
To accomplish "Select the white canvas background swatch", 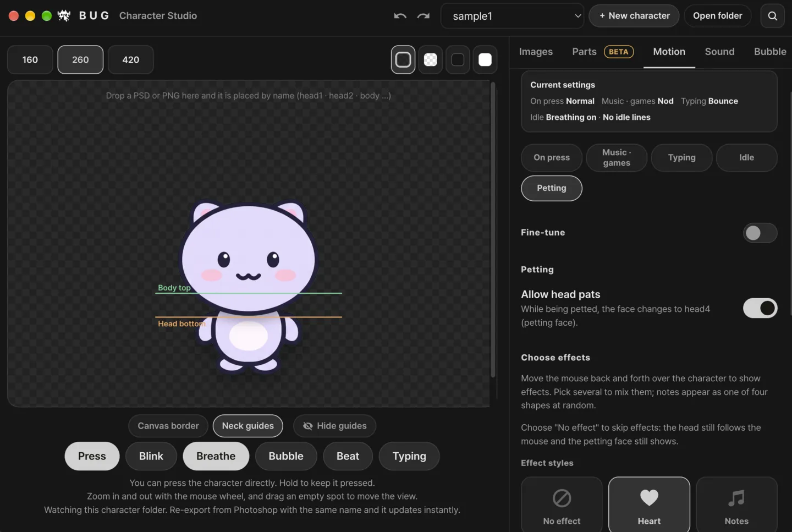I will (485, 59).
